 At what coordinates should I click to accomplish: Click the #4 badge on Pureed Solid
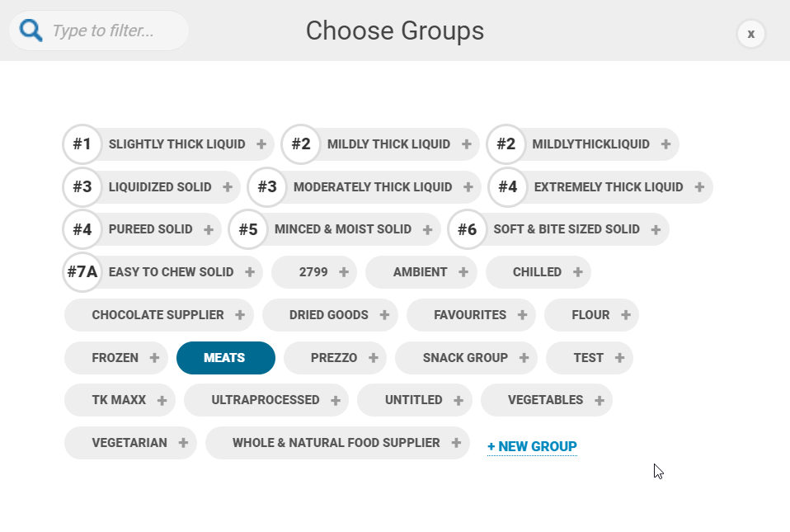(x=82, y=230)
